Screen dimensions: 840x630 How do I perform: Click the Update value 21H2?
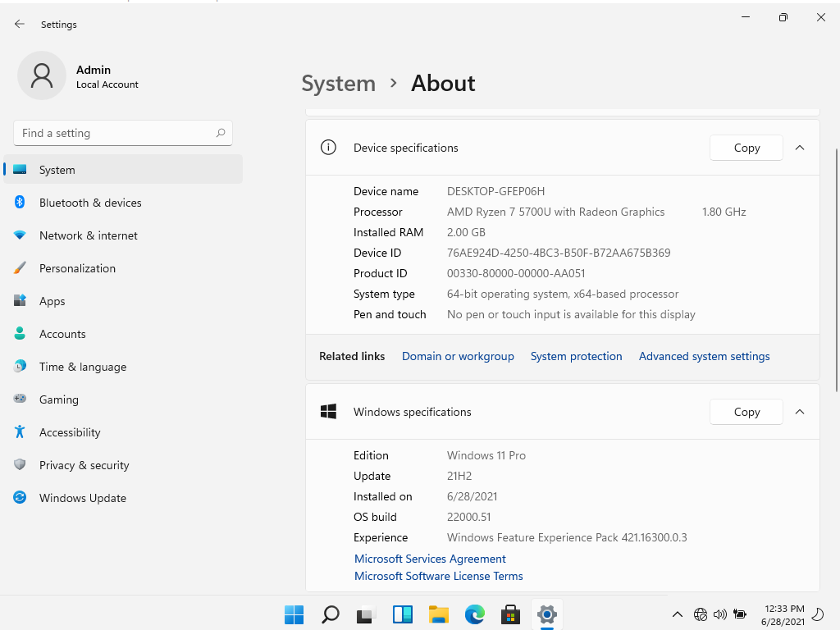pyautogui.click(x=459, y=476)
